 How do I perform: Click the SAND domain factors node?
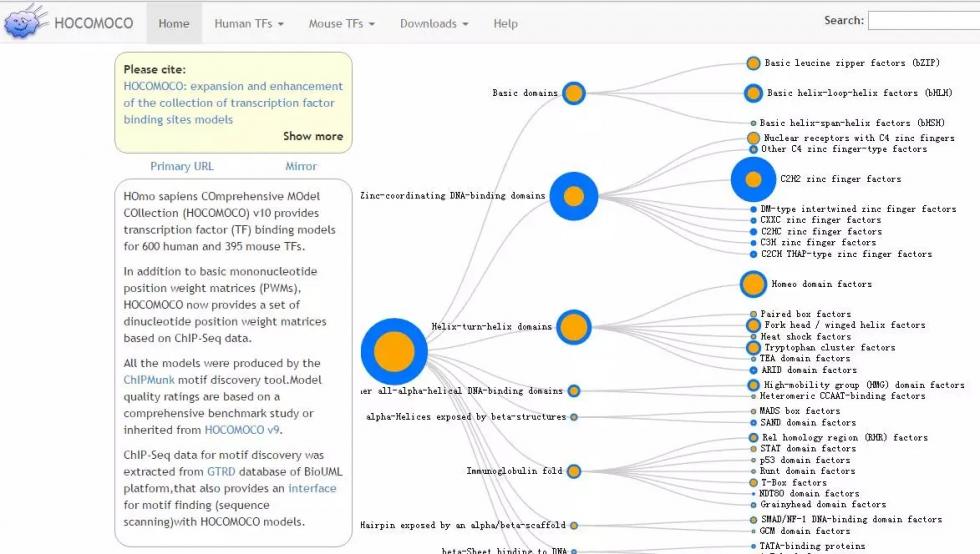click(x=753, y=423)
